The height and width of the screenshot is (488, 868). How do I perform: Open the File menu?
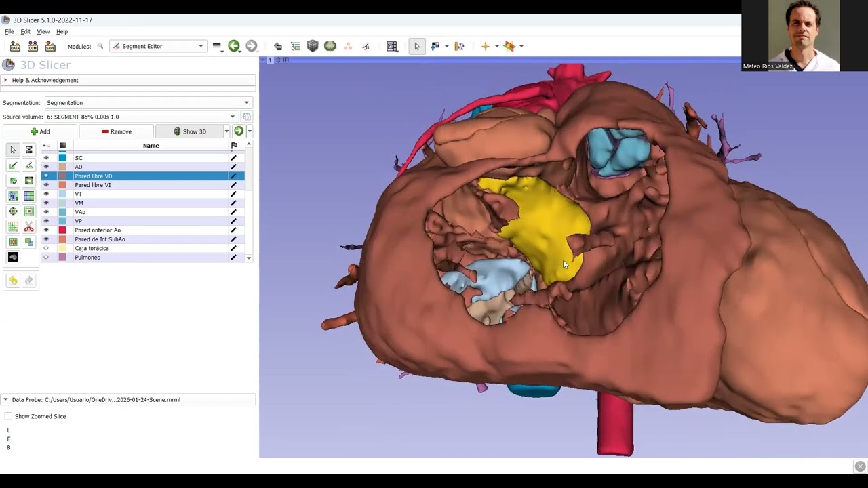[9, 31]
